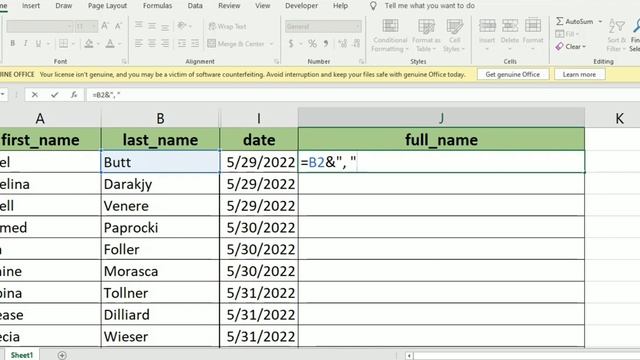Increase font size
The image size is (640, 360).
[104, 27]
